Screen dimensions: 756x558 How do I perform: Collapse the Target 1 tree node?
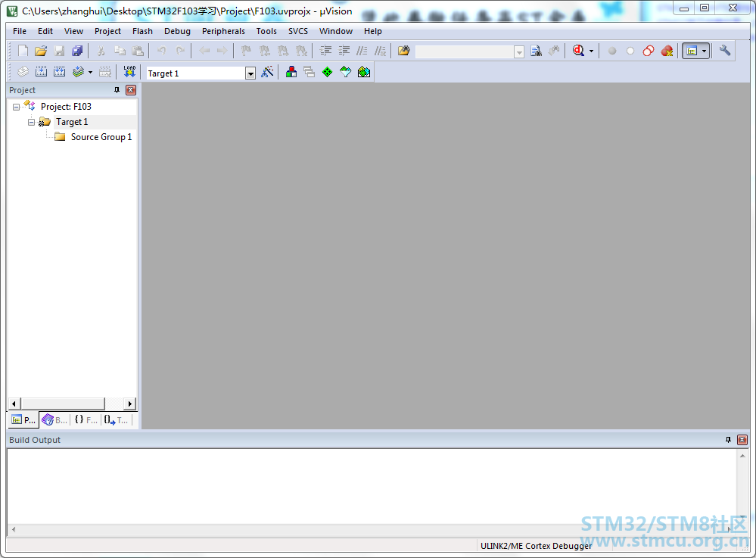click(31, 122)
